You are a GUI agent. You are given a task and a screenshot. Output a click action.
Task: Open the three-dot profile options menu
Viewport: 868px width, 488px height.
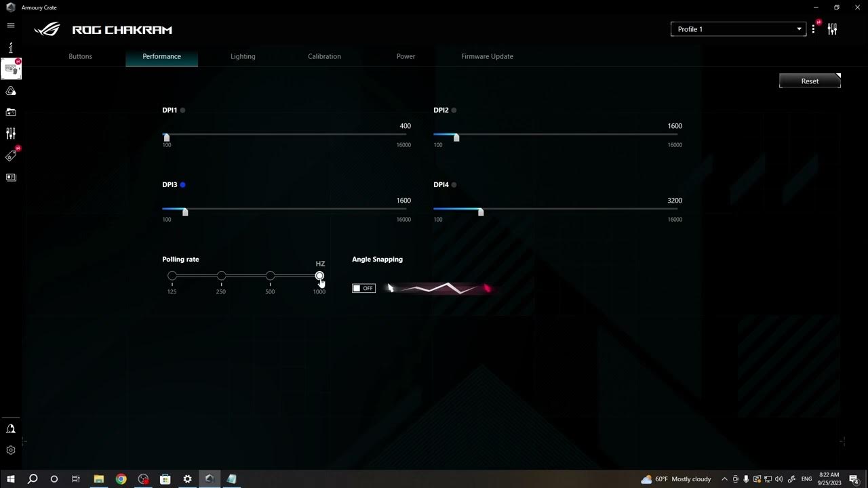coord(813,29)
